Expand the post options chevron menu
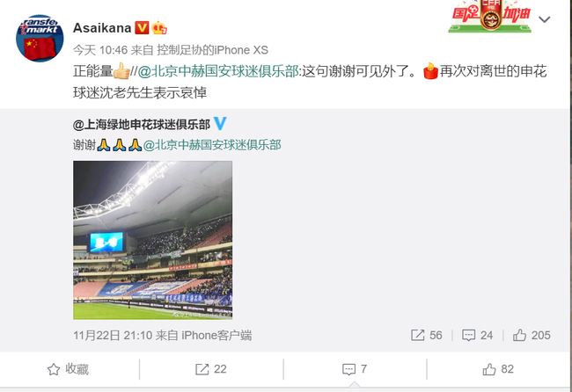Image resolution: width=572 pixels, height=392 pixels. [x=544, y=19]
